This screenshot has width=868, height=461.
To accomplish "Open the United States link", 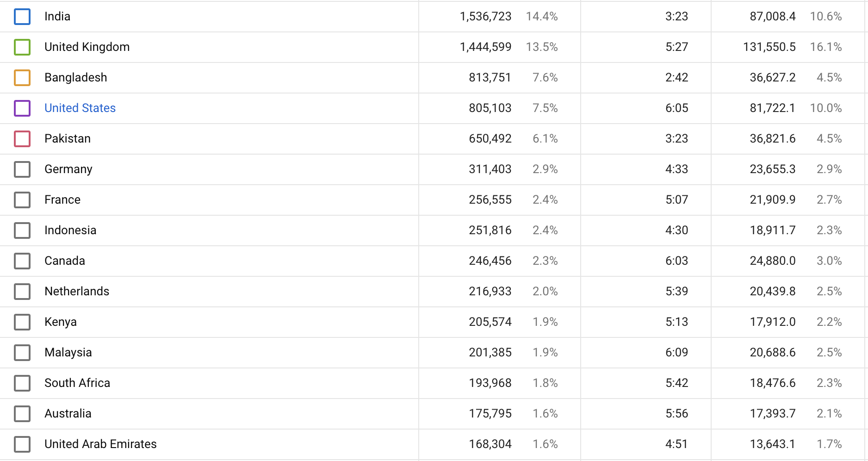I will pyautogui.click(x=80, y=108).
